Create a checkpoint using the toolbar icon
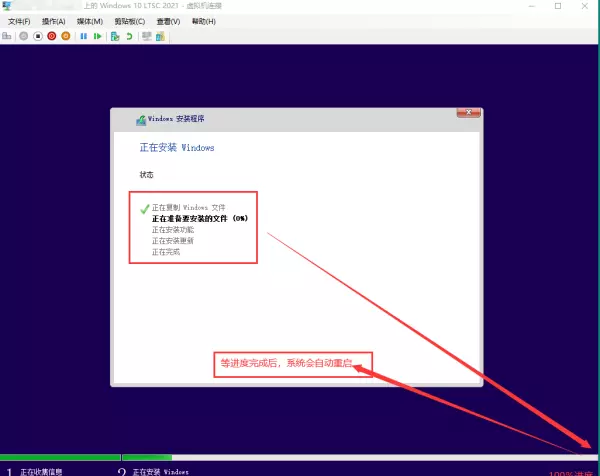600x476 pixels. pyautogui.click(x=115, y=36)
